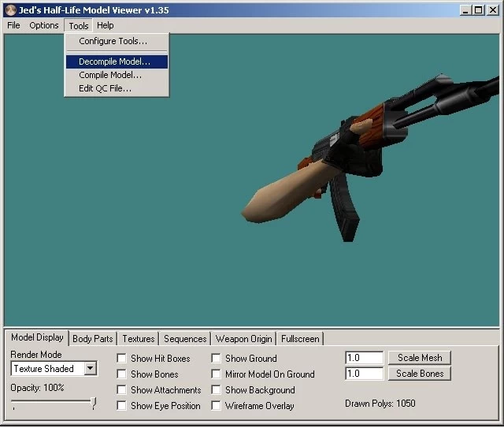504x428 pixels.
Task: Click the Texture Shaded combo box
Action: pos(54,369)
